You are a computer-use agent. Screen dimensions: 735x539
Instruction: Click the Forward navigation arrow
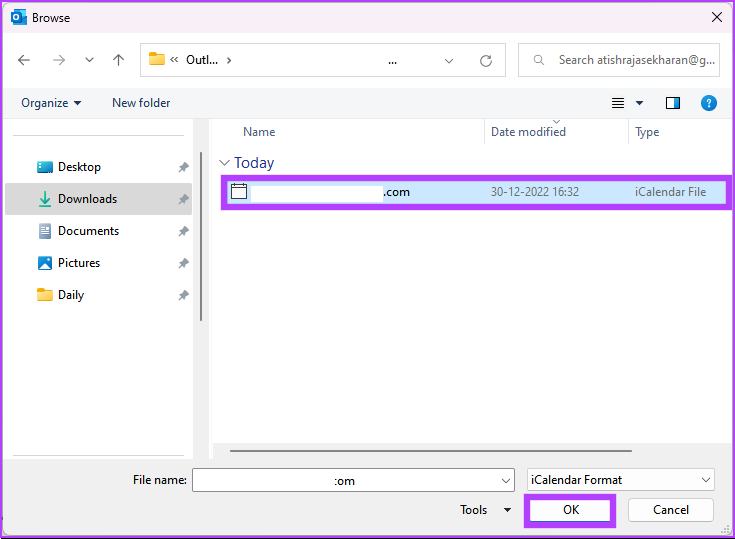59,60
